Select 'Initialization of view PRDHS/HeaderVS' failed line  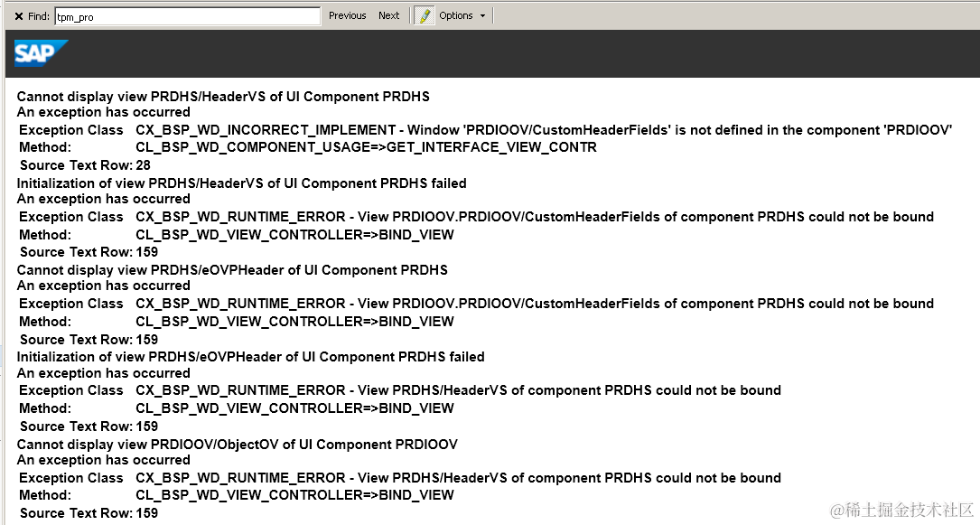point(241,183)
